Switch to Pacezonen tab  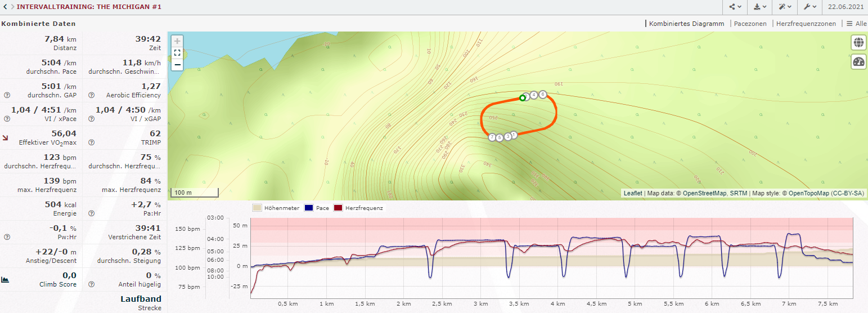pos(750,24)
